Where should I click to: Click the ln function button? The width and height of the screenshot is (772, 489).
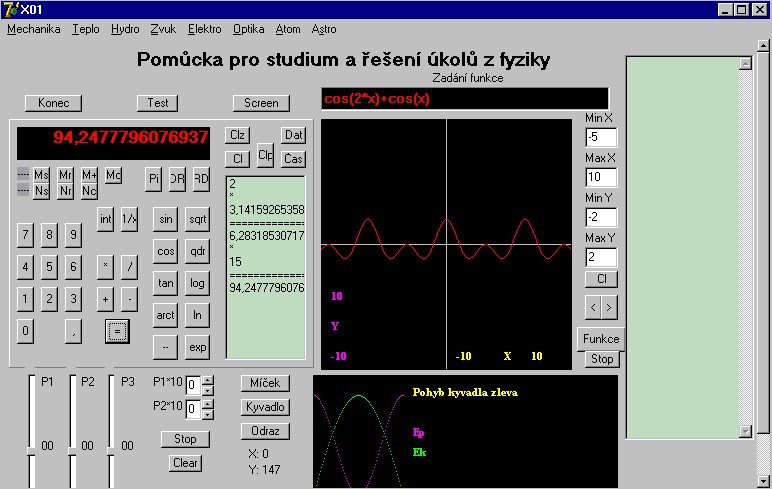(197, 315)
